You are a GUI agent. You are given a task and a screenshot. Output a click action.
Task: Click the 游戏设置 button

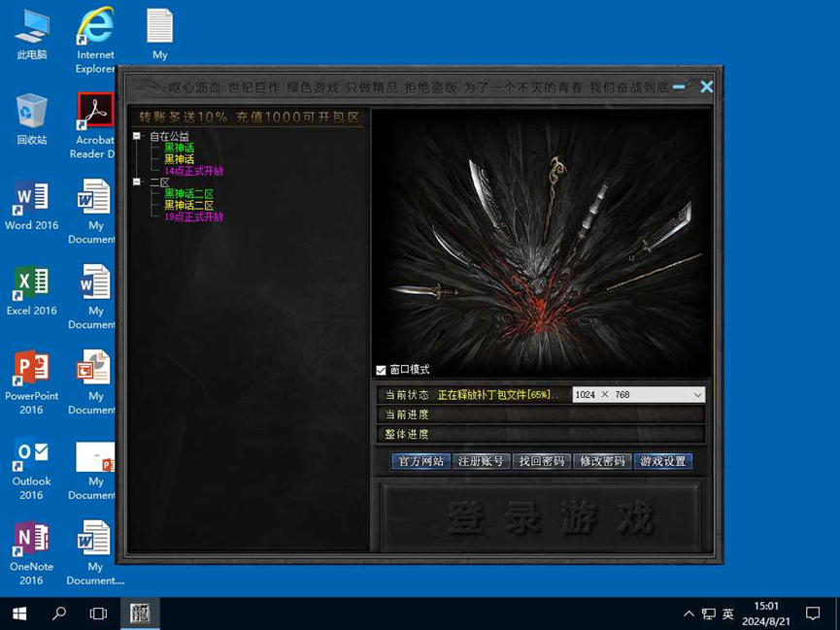coord(662,461)
